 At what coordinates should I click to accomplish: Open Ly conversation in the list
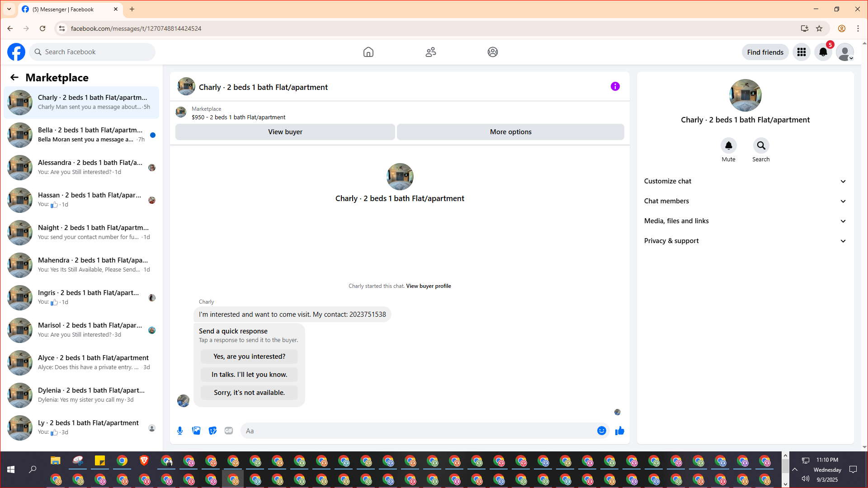81,427
